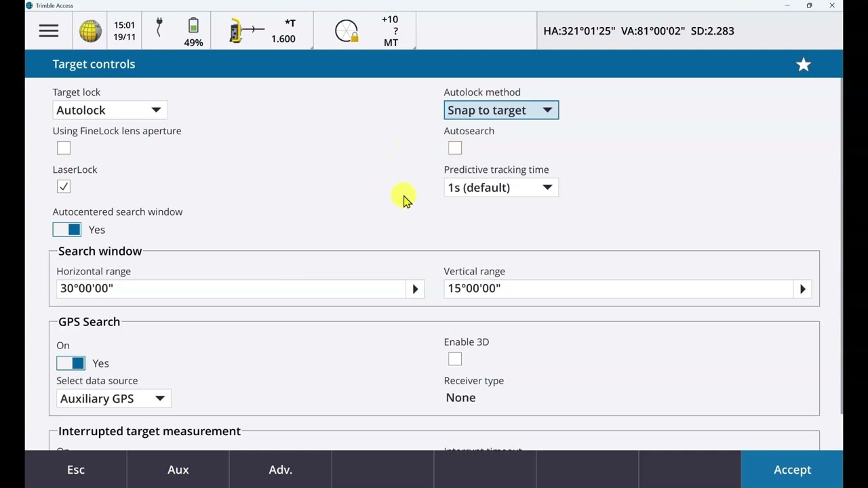Click the Adv. softkey
Image resolution: width=868 pixels, height=488 pixels.
[281, 470]
